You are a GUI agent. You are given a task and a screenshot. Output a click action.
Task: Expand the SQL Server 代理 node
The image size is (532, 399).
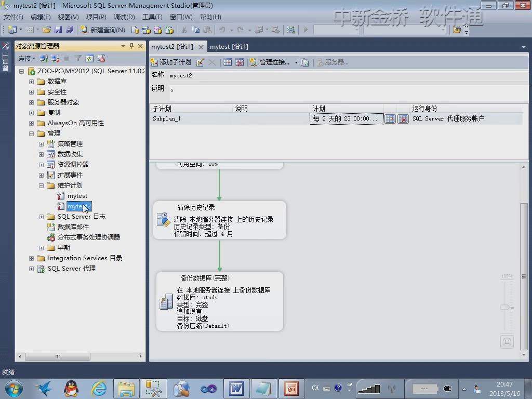coord(31,269)
